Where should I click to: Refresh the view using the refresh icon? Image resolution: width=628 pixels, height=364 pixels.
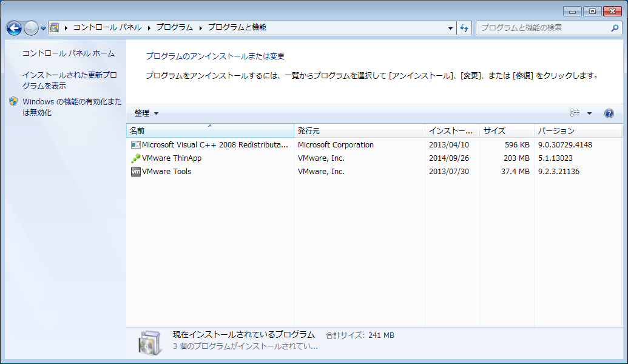click(x=464, y=28)
